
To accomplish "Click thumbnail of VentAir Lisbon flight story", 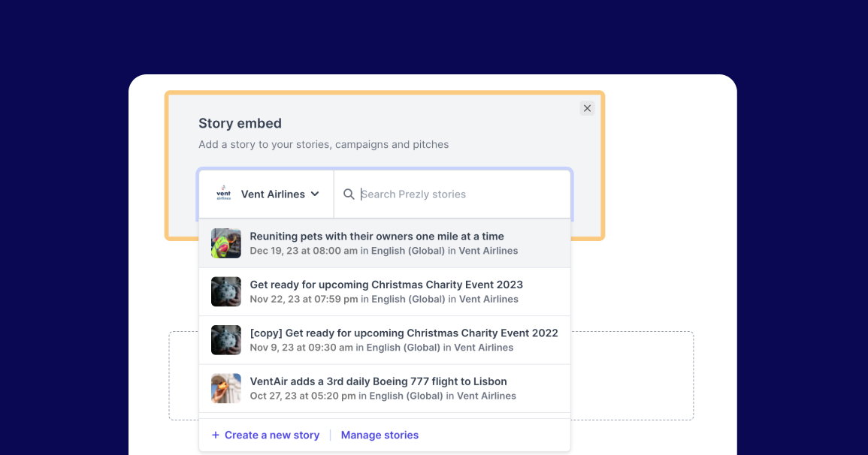I will [226, 388].
